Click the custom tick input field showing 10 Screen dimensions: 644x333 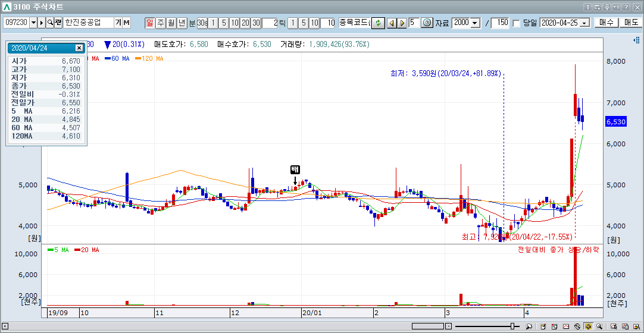[x=328, y=23]
